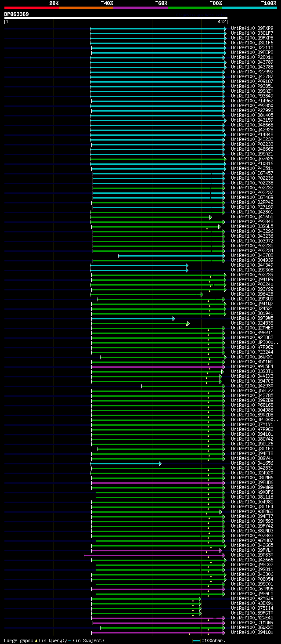Open the UniRef100_C6TM56 entry
Image resolution: width=281 pixels, height=644 pixels.
pyautogui.click(x=252, y=589)
